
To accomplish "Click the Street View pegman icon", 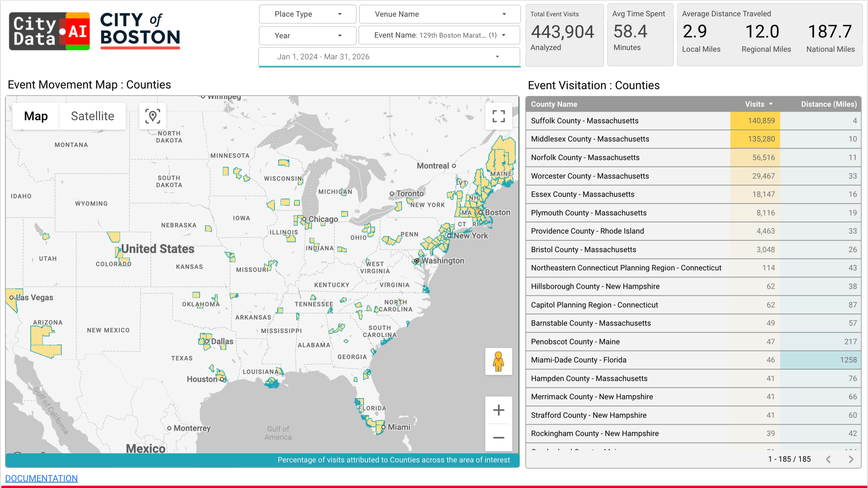I will (x=498, y=361).
